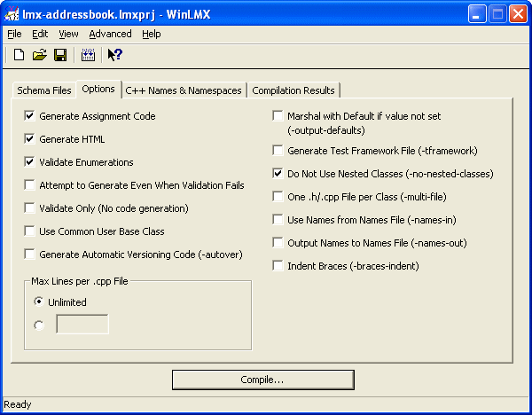Click the max lines number input field
Image resolution: width=532 pixels, height=415 pixels.
pyautogui.click(x=82, y=324)
